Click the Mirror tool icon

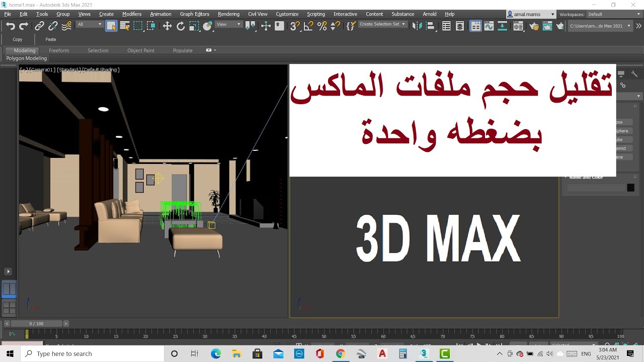[x=417, y=26]
